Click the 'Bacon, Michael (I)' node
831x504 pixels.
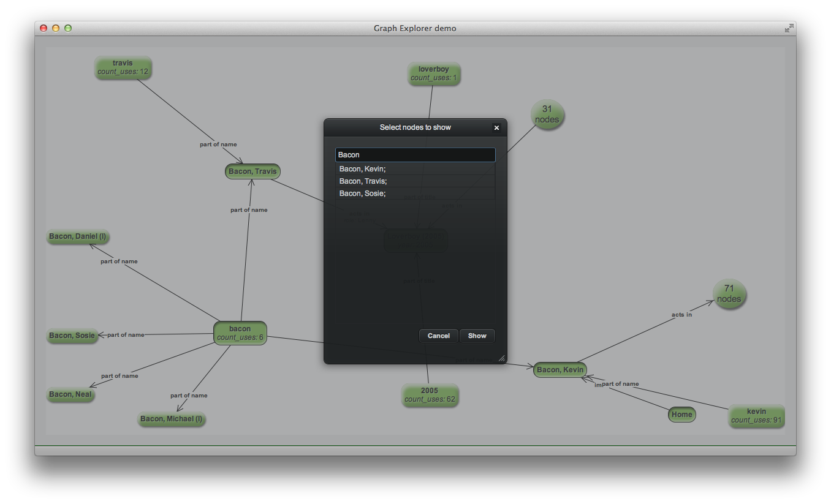(171, 419)
